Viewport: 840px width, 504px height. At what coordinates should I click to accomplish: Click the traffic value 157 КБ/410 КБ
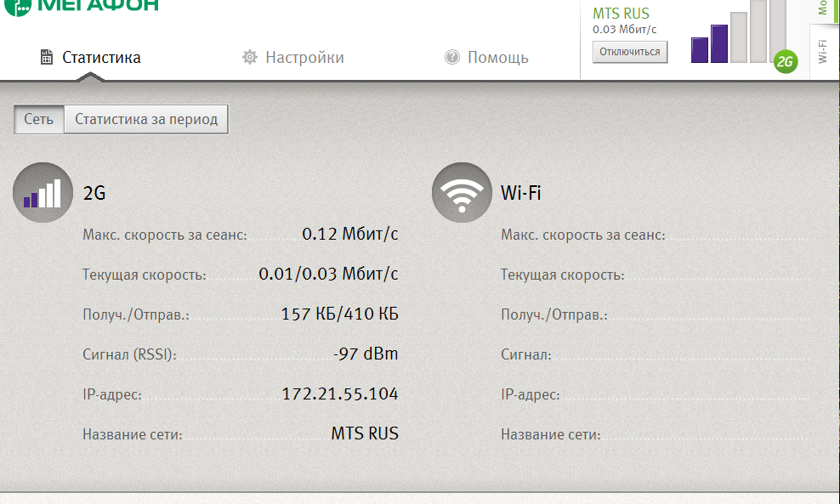coord(340,314)
